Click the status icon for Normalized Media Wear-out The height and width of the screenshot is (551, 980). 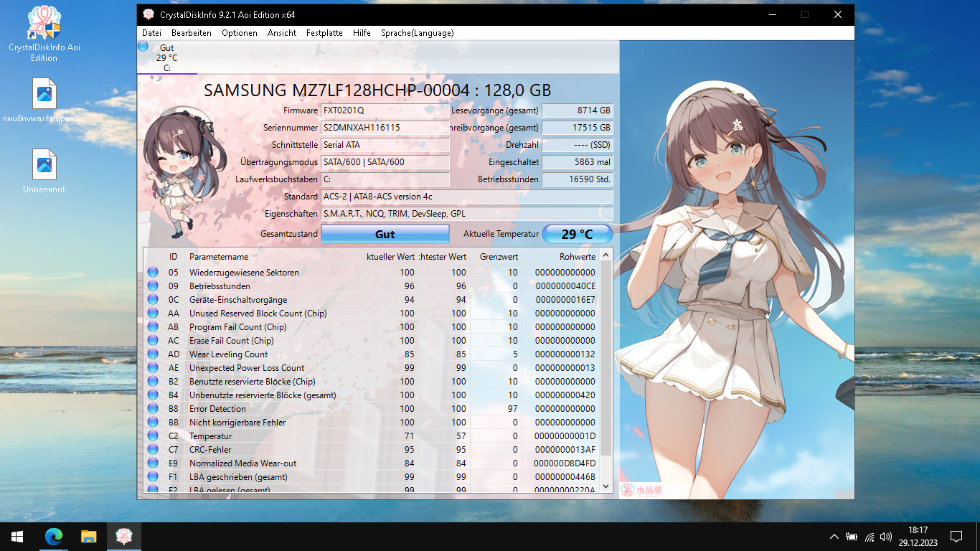(153, 463)
